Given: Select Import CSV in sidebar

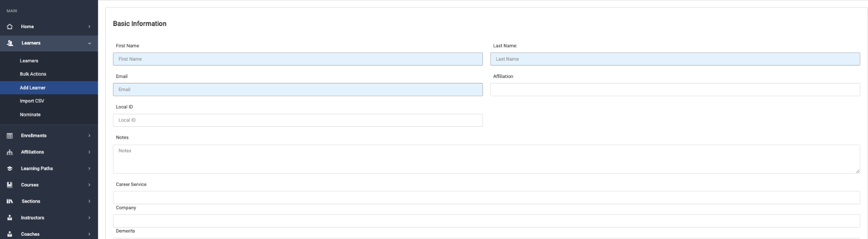Looking at the screenshot, I should tap(32, 101).
